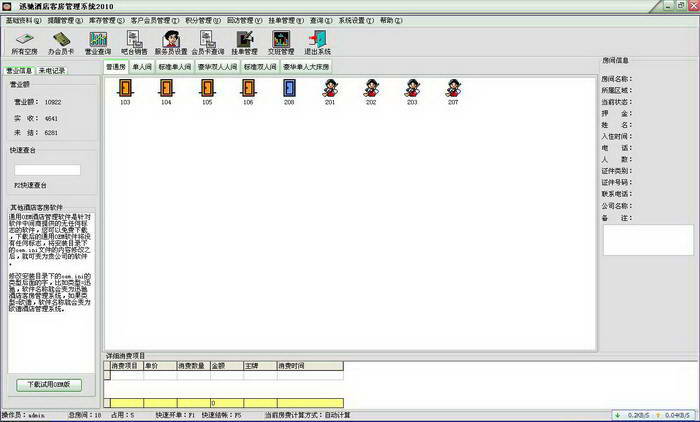Viewport: 700px width, 422px height.
Task: Click the 下载试用OEM版 button
Action: pos(49,384)
